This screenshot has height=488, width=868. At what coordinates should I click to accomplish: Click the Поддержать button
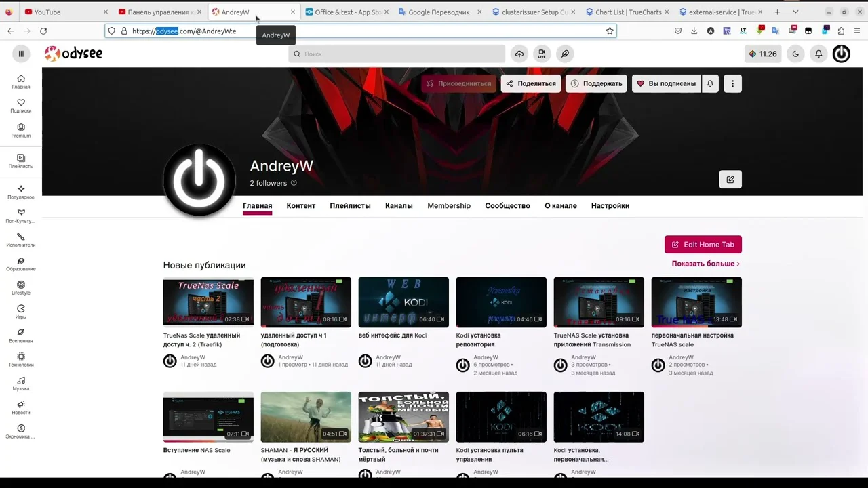click(596, 84)
